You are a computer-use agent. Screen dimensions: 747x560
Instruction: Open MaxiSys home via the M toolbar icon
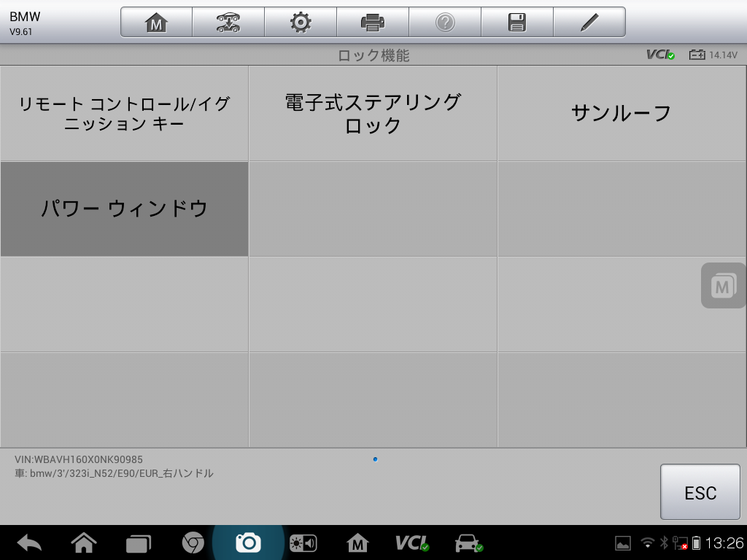[155, 21]
